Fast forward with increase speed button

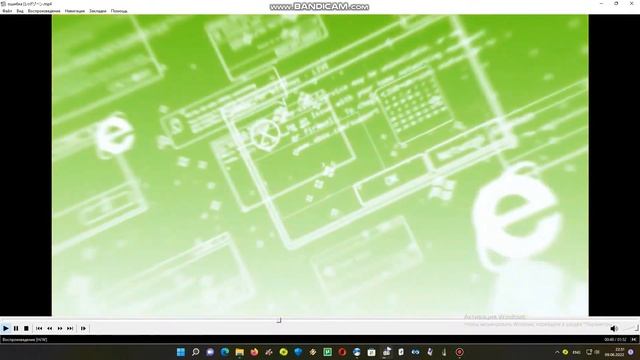click(60, 328)
